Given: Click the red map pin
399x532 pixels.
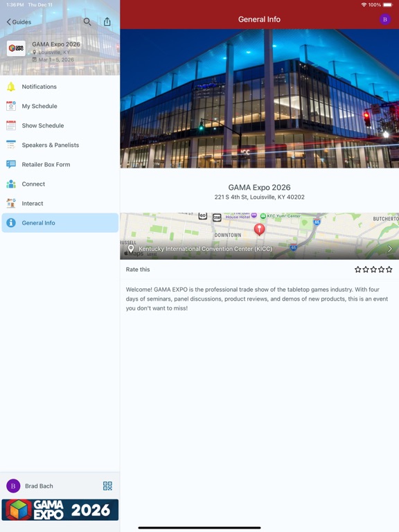Looking at the screenshot, I should click(259, 229).
